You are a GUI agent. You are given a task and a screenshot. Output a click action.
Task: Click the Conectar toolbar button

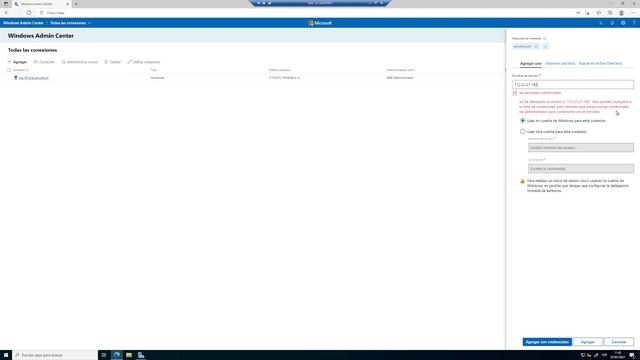44,62
